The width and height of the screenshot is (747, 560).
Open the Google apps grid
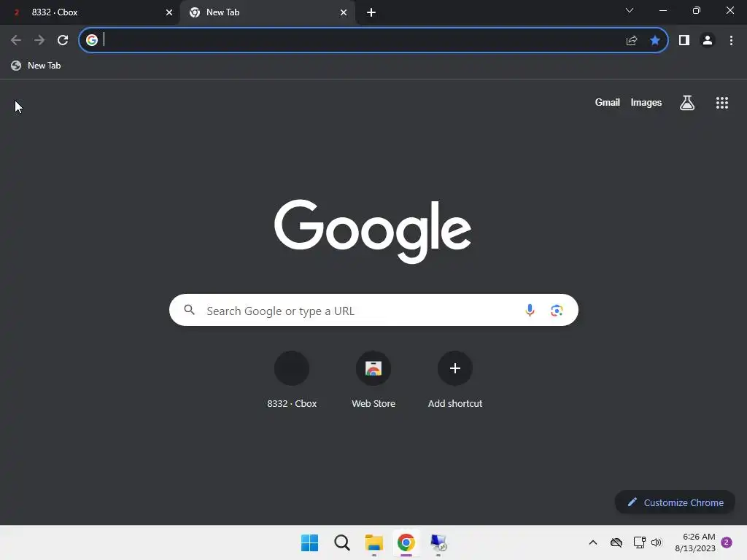pyautogui.click(x=722, y=103)
